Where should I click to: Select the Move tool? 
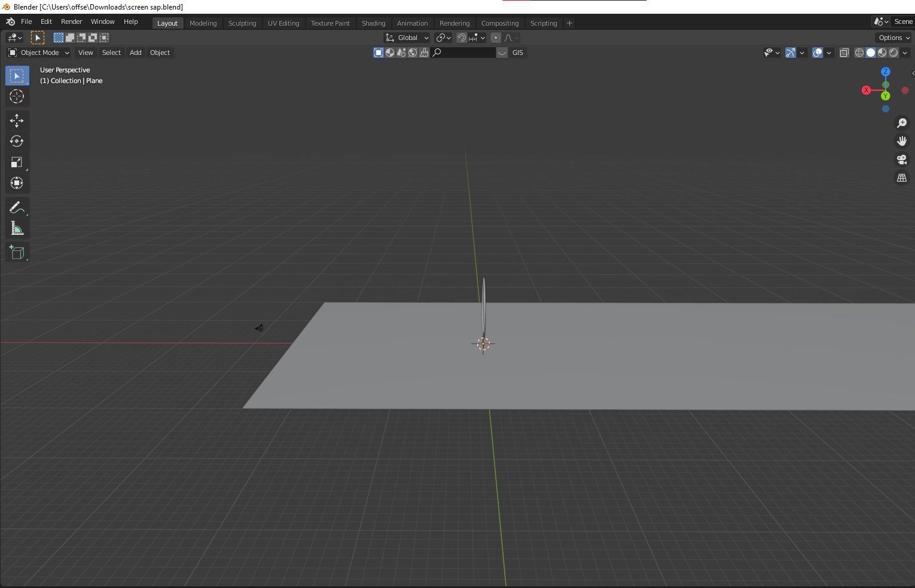pos(17,121)
